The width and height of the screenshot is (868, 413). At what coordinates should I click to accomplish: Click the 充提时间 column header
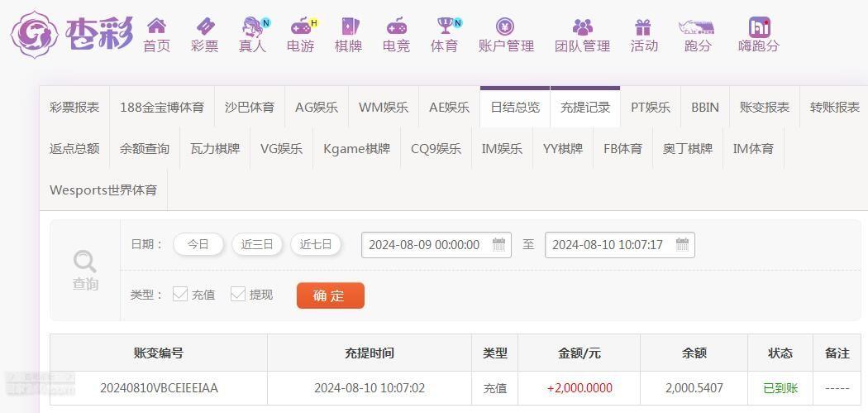click(370, 353)
